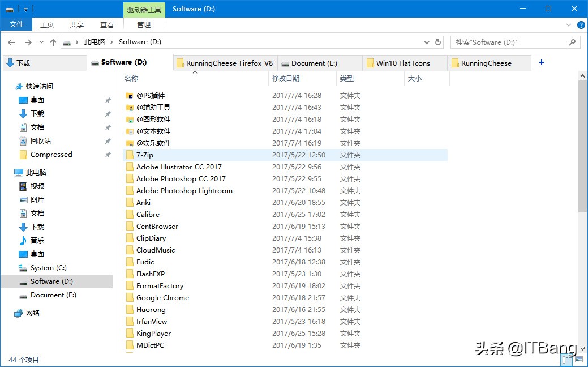588x367 pixels.
Task: Select the details view icon in status bar
Action: tap(566, 359)
